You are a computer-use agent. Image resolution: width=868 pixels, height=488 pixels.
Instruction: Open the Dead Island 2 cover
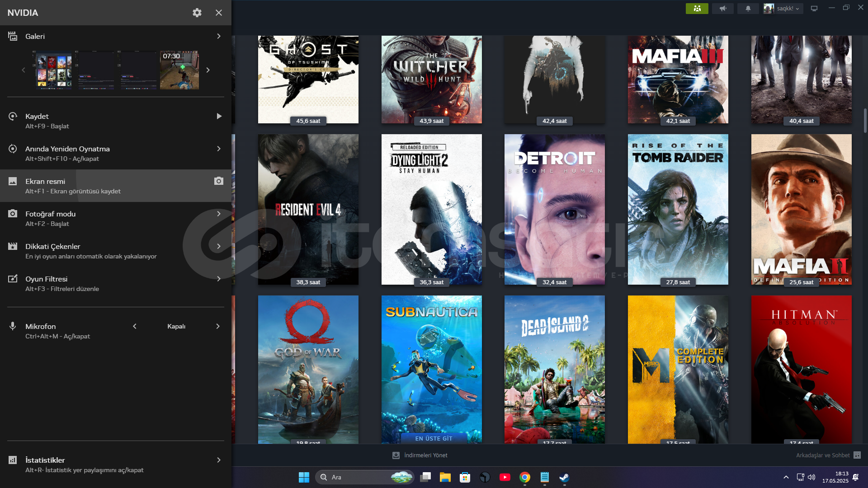[555, 370]
